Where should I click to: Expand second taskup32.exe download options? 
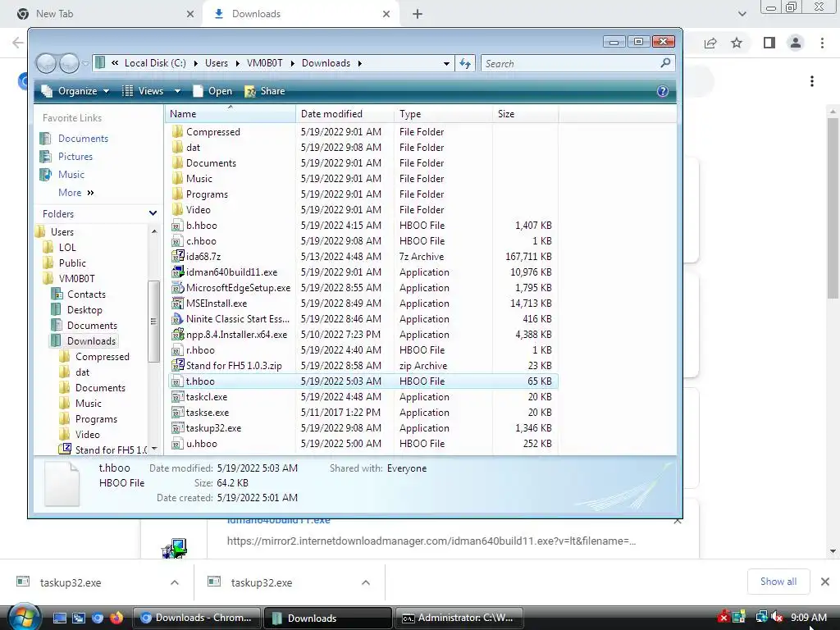366,582
